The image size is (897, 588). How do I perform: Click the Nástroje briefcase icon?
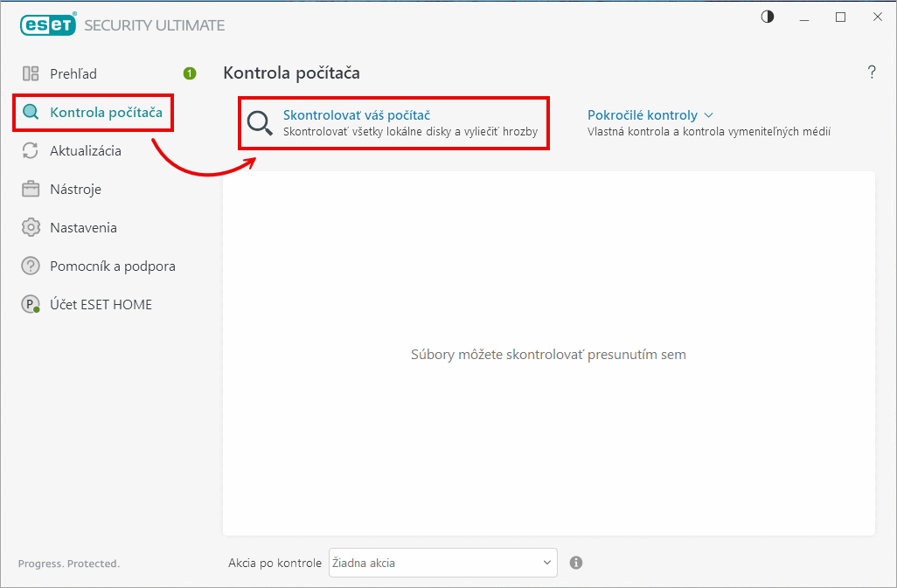pos(31,189)
